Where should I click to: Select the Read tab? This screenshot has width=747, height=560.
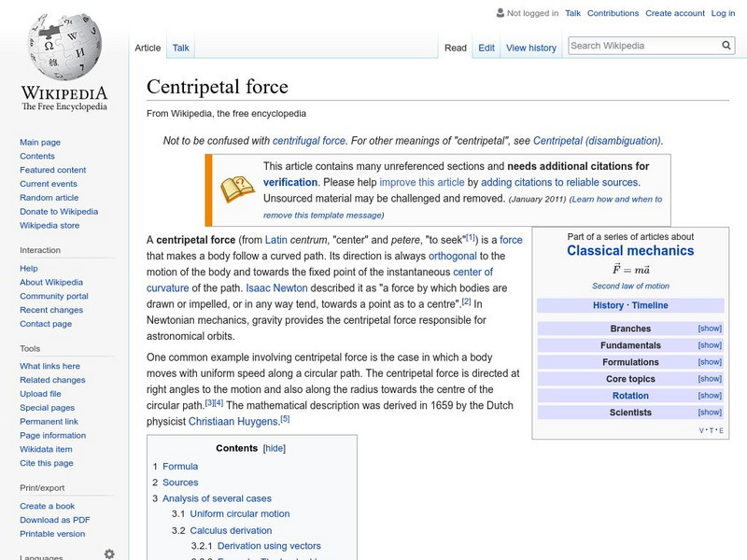456,48
